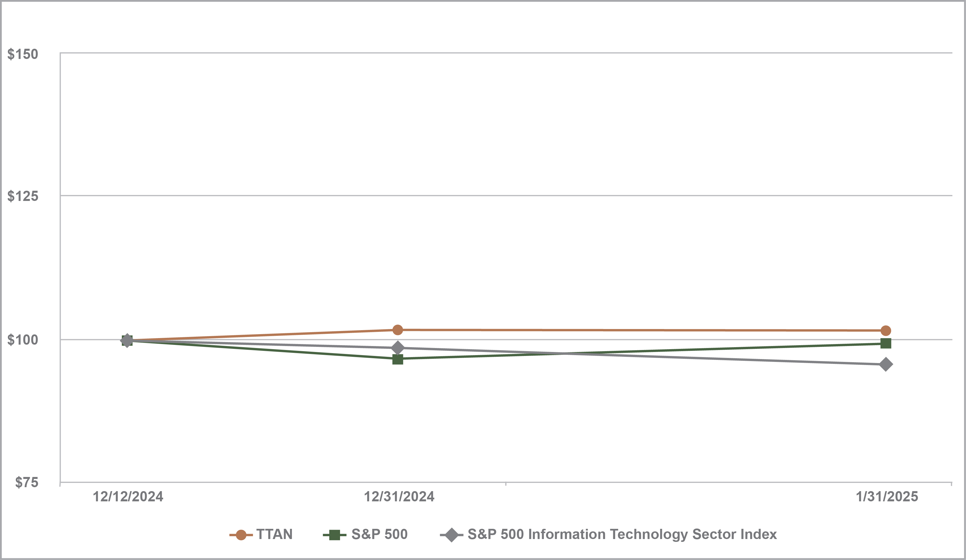Click the 12/12/2024 date axis label

(x=128, y=497)
